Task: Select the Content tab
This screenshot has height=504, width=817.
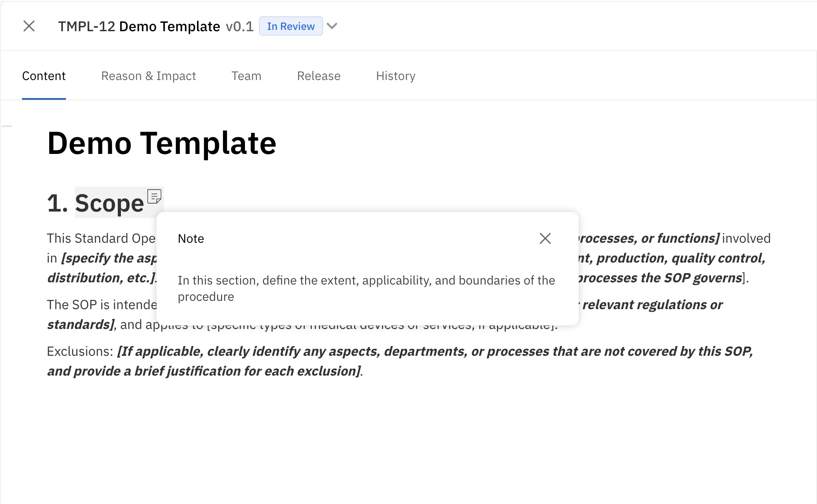Action: click(x=44, y=76)
